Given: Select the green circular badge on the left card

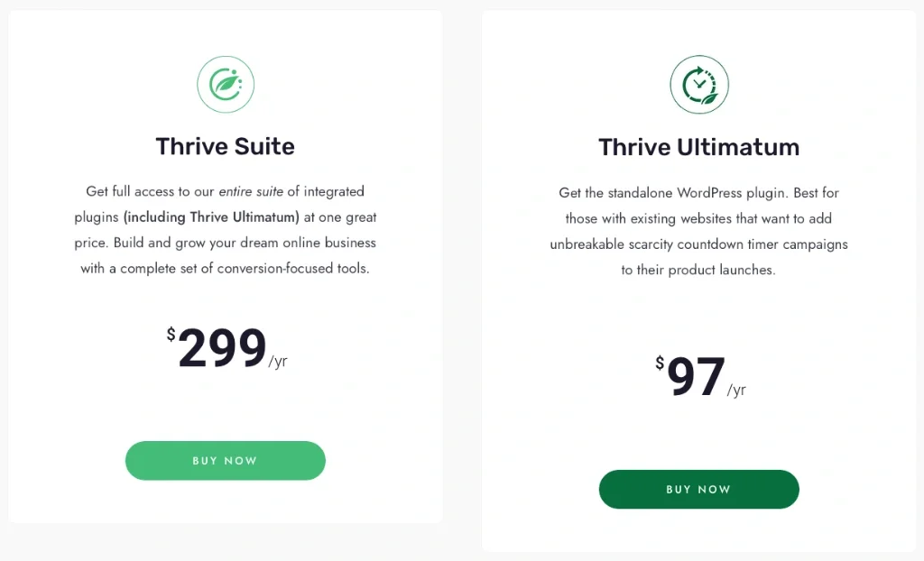Looking at the screenshot, I should pos(226,84).
